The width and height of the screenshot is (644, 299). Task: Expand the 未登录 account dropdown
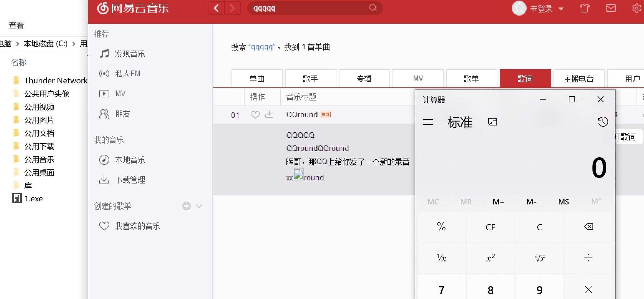pyautogui.click(x=561, y=9)
